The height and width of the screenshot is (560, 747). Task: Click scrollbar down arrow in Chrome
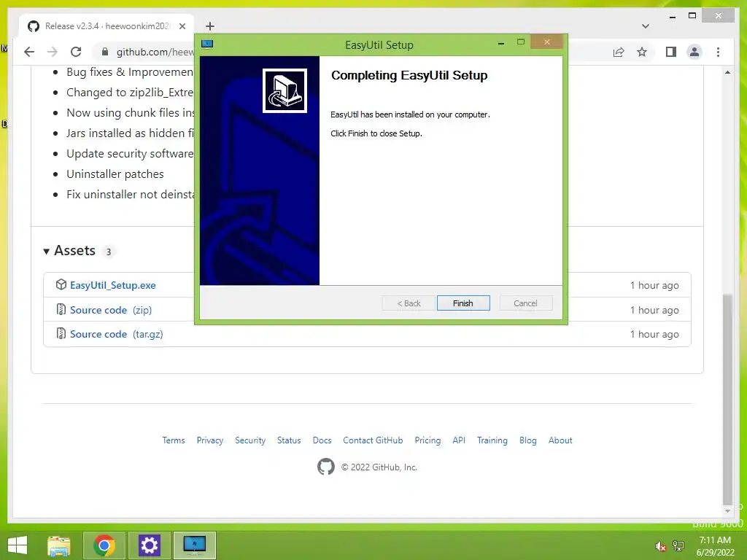(x=727, y=511)
